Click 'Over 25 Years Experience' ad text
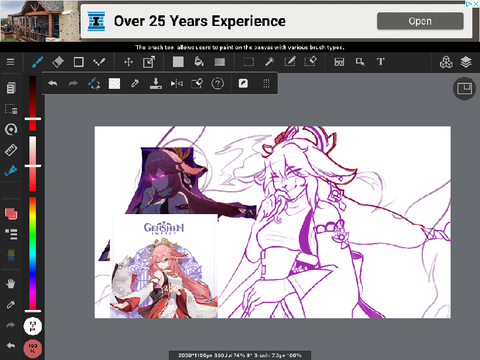Image resolution: width=480 pixels, height=360 pixels. 200,21
